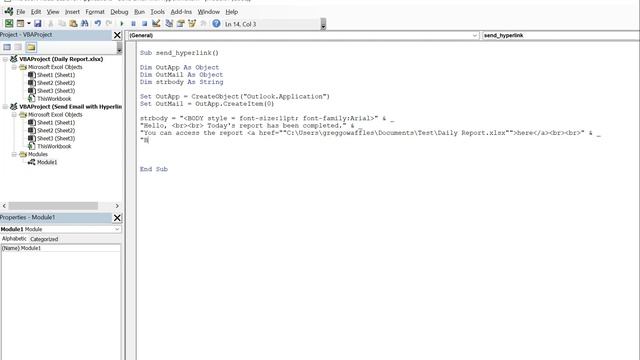Image resolution: width=640 pixels, height=360 pixels.
Task: Click the Cut toolbar icon
Action: [x=51, y=24]
